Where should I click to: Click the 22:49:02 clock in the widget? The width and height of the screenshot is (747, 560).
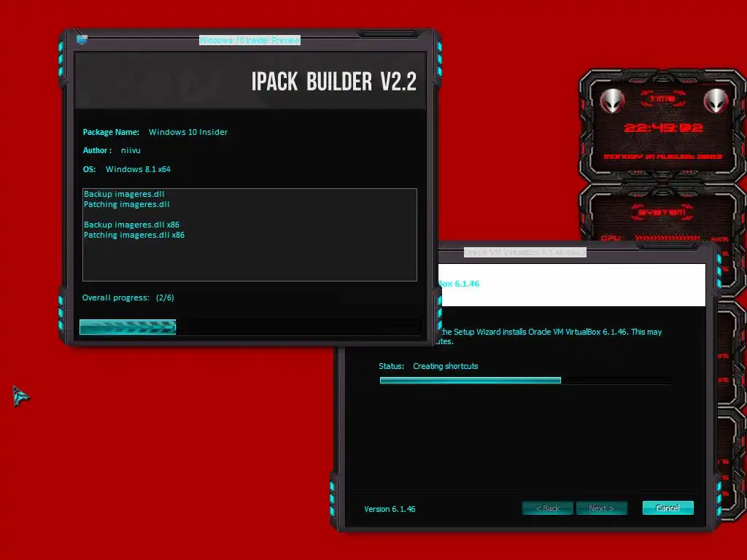pos(663,128)
